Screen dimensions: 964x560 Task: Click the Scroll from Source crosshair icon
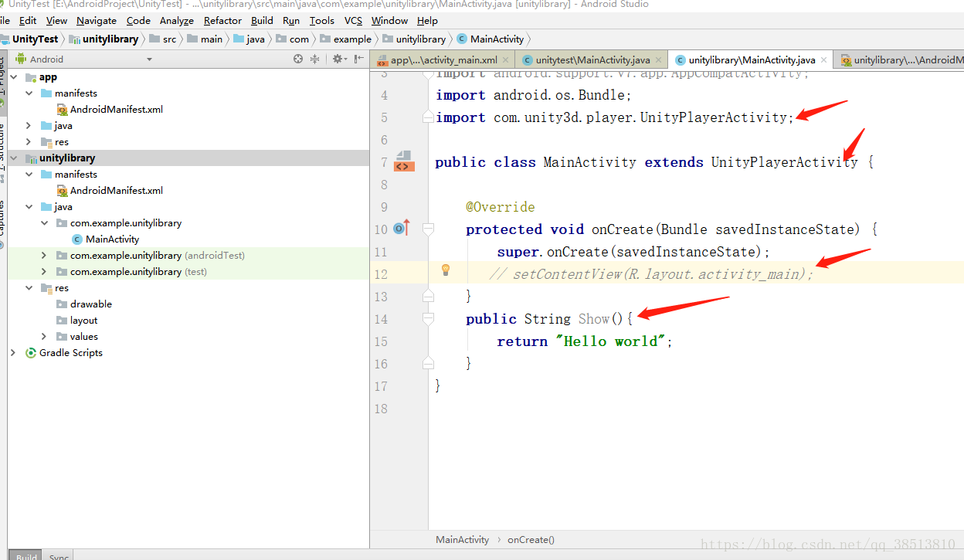(x=298, y=59)
